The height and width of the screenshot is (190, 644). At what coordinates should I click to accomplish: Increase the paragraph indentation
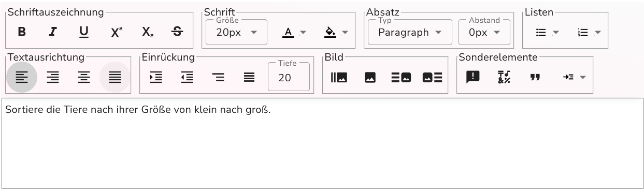click(155, 77)
